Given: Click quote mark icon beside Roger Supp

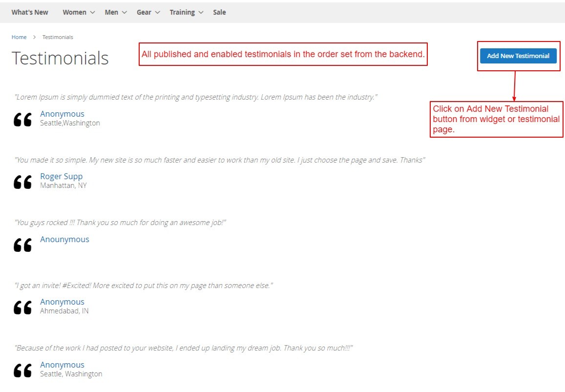Looking at the screenshot, I should click(x=22, y=182).
